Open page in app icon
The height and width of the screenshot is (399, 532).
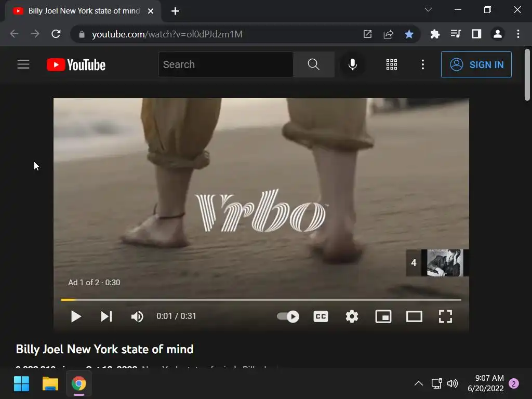[x=367, y=34]
